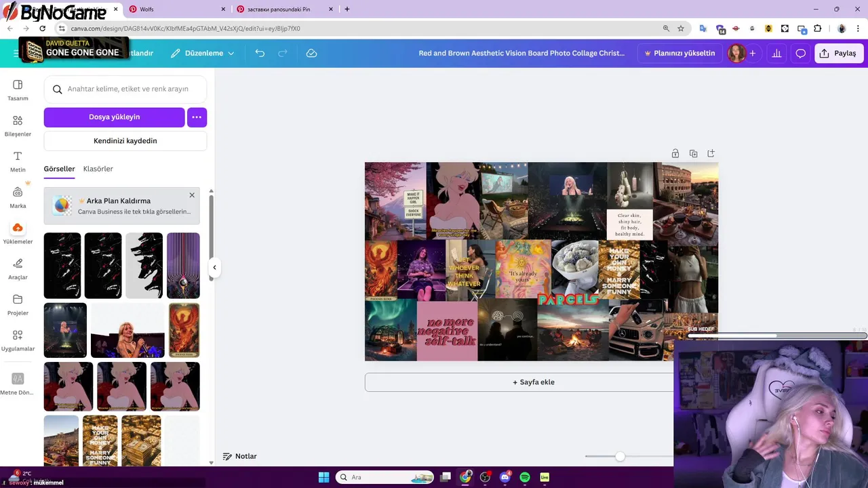Open the Google Translate extension icon
The image size is (868, 488).
pyautogui.click(x=703, y=28)
